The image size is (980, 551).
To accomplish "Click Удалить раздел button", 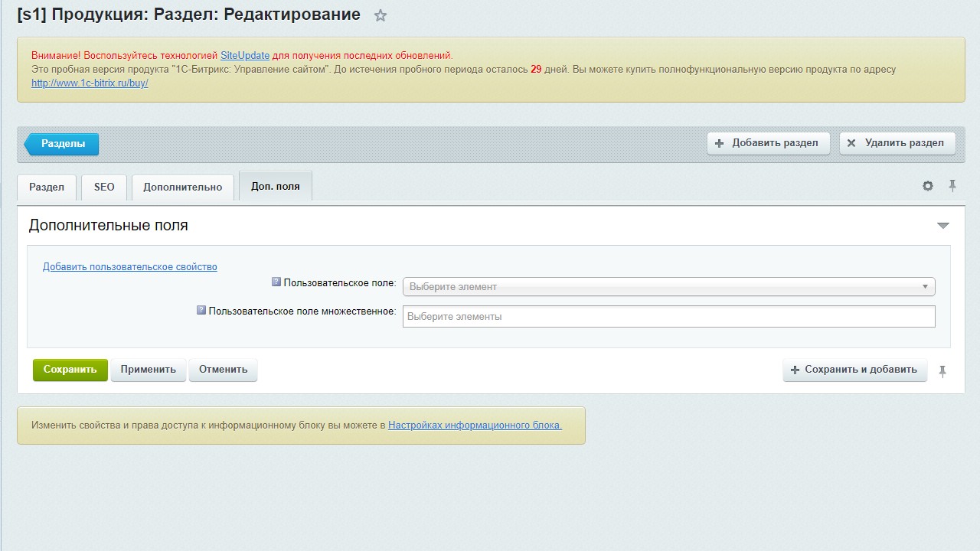I will coord(897,143).
